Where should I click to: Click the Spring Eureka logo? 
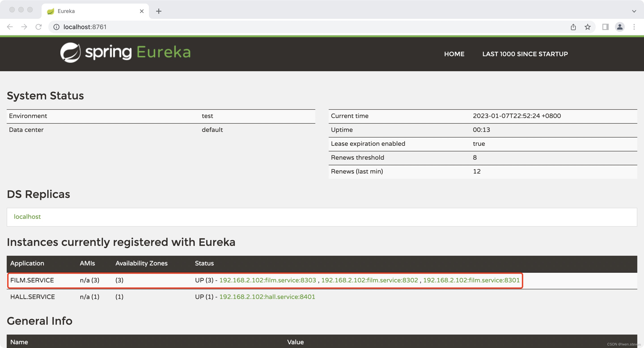point(125,53)
